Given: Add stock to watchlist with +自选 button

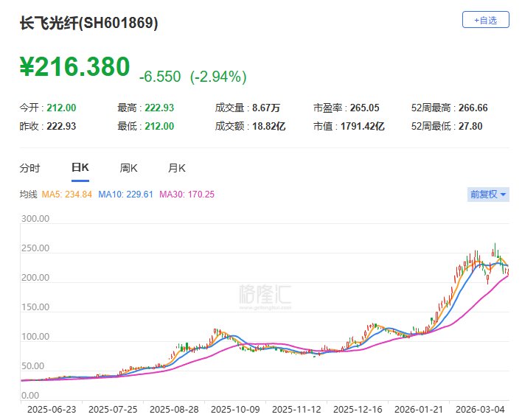Looking at the screenshot, I should click(x=485, y=20).
